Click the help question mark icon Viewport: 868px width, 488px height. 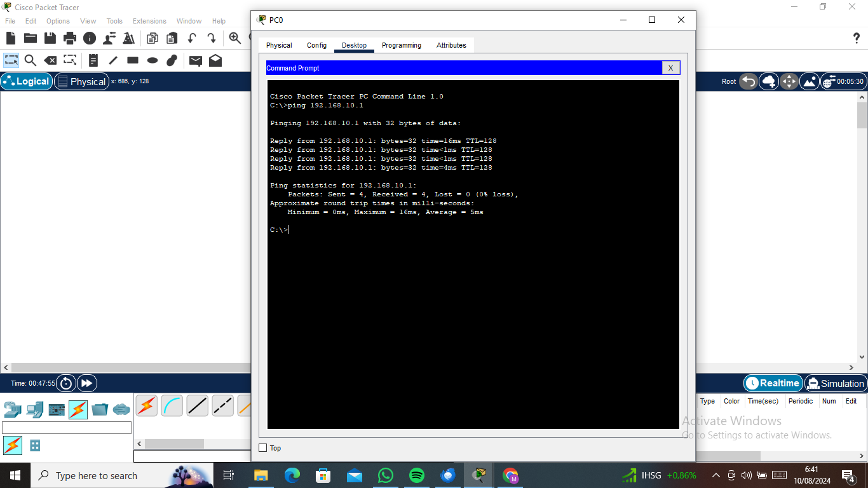point(856,38)
